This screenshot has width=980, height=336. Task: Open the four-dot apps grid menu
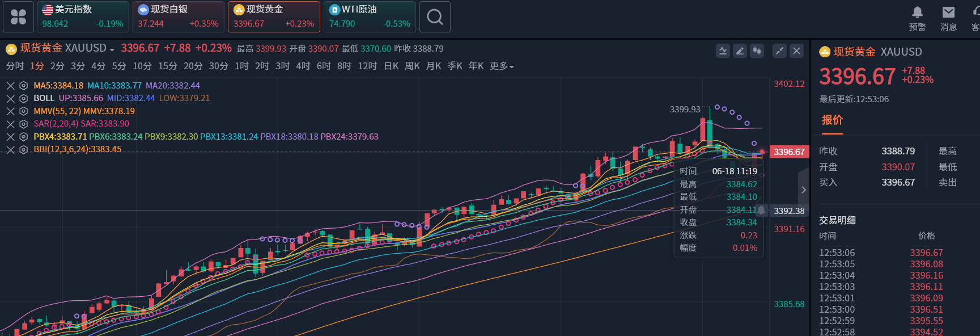coord(18,17)
